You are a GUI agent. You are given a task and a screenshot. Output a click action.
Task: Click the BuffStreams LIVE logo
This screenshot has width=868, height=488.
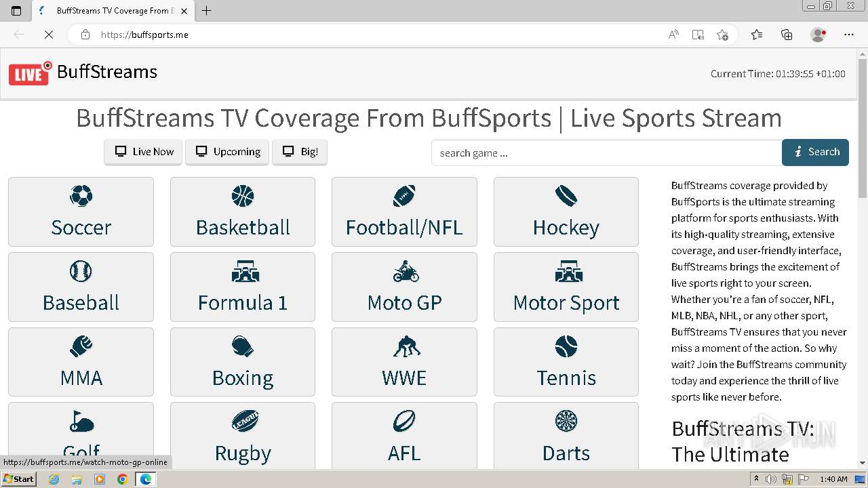pos(31,73)
